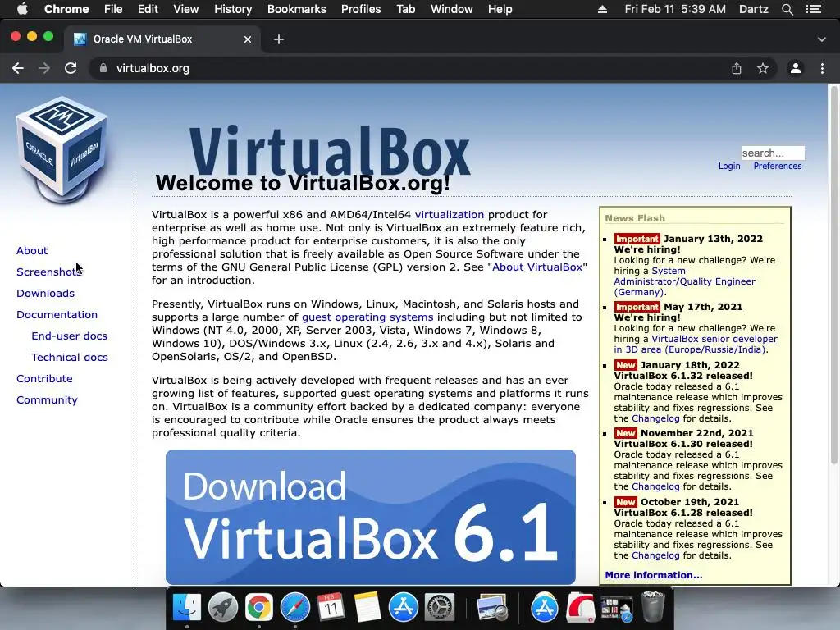The width and height of the screenshot is (840, 630).
Task: Open the "About VirtualBox" link
Action: coord(537,267)
